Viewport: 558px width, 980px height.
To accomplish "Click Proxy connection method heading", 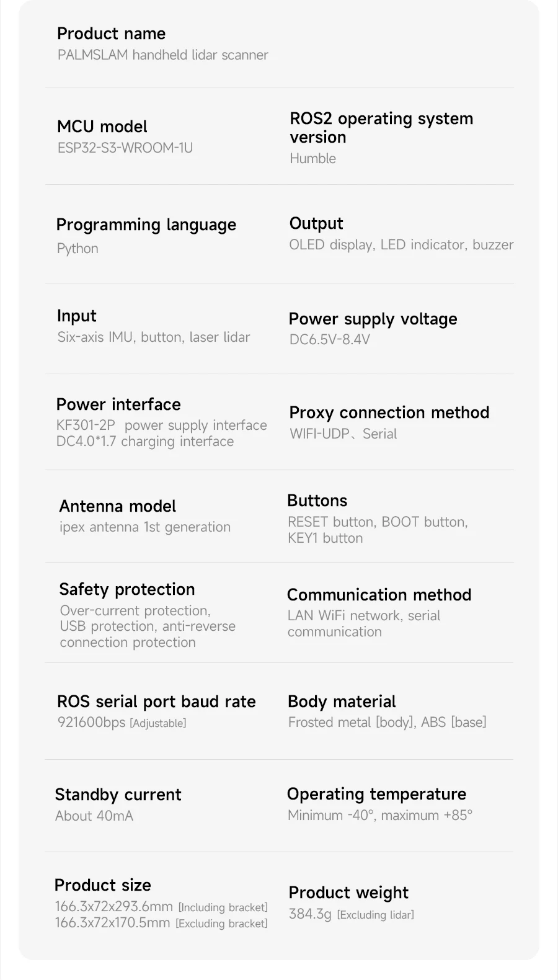I will pos(389,412).
